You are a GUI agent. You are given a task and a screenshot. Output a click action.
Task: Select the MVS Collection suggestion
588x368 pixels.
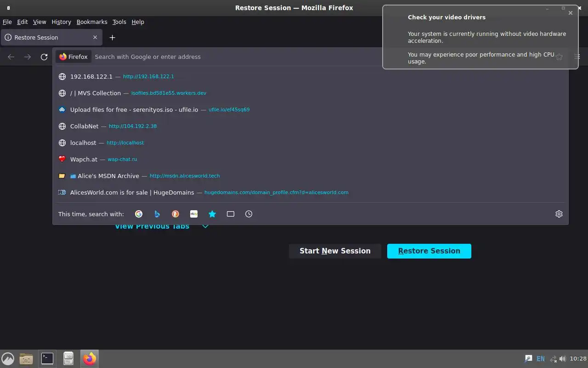click(x=311, y=93)
